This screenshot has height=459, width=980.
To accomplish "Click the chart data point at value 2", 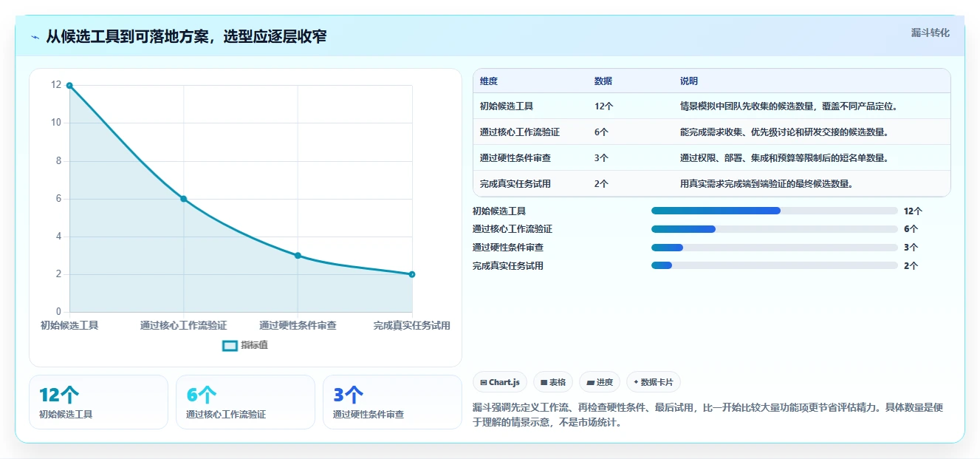I will [412, 274].
